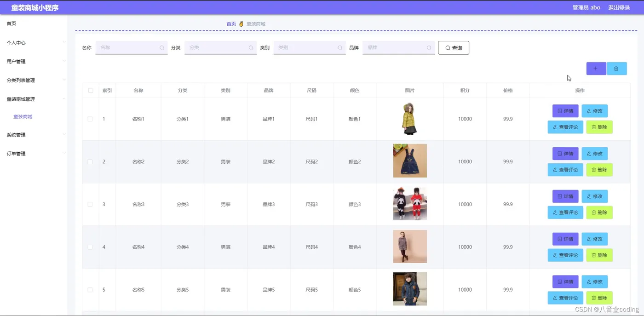Click 删除 for row 名称1
644x316 pixels.
[x=599, y=127]
